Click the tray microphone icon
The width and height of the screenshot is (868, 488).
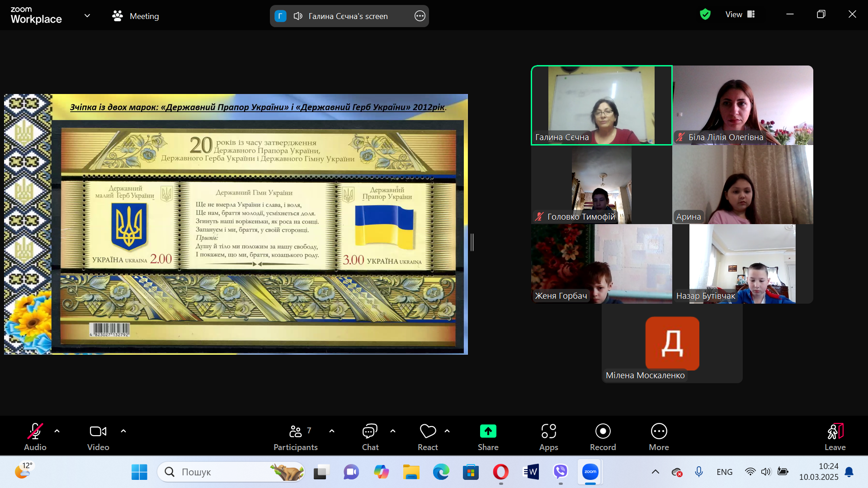point(699,472)
